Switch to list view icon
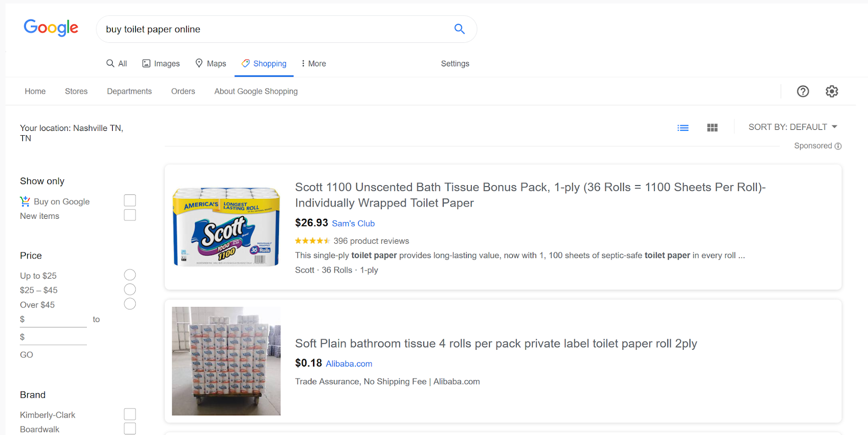Image resolution: width=868 pixels, height=435 pixels. point(683,128)
